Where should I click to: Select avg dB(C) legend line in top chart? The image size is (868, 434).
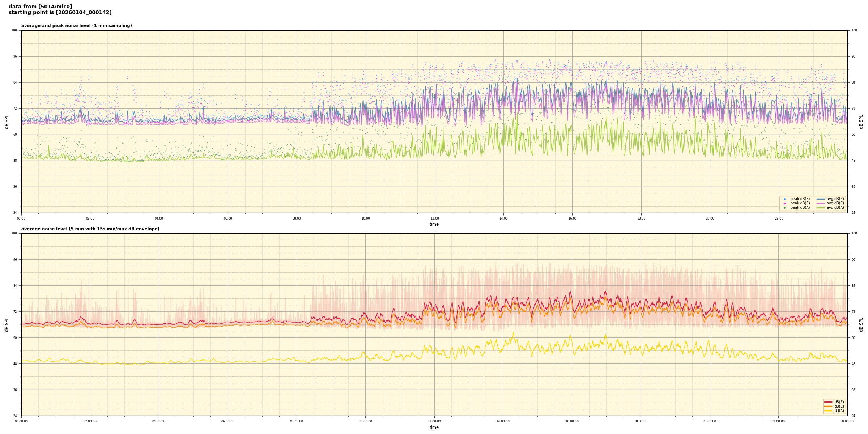821,203
